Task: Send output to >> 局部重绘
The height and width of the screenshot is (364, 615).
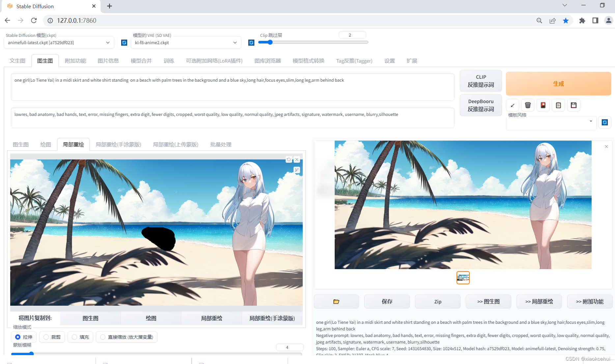Action: click(539, 301)
